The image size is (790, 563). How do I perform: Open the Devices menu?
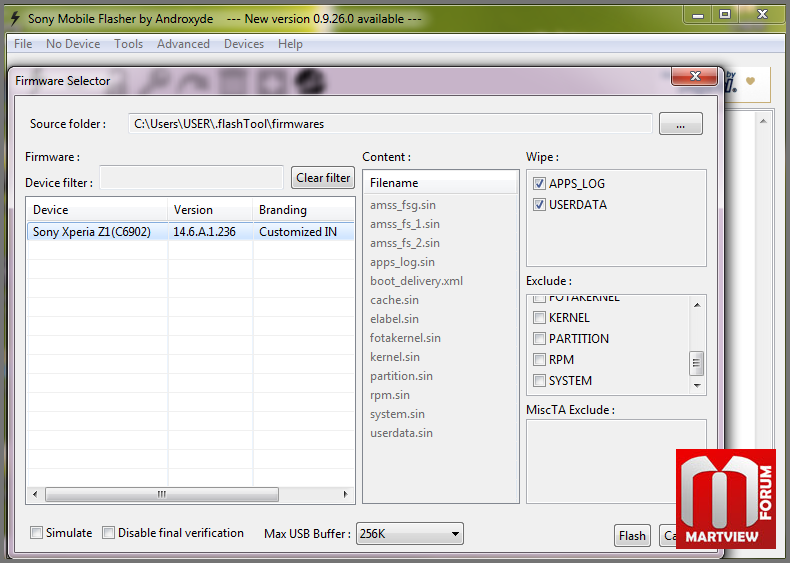click(244, 44)
